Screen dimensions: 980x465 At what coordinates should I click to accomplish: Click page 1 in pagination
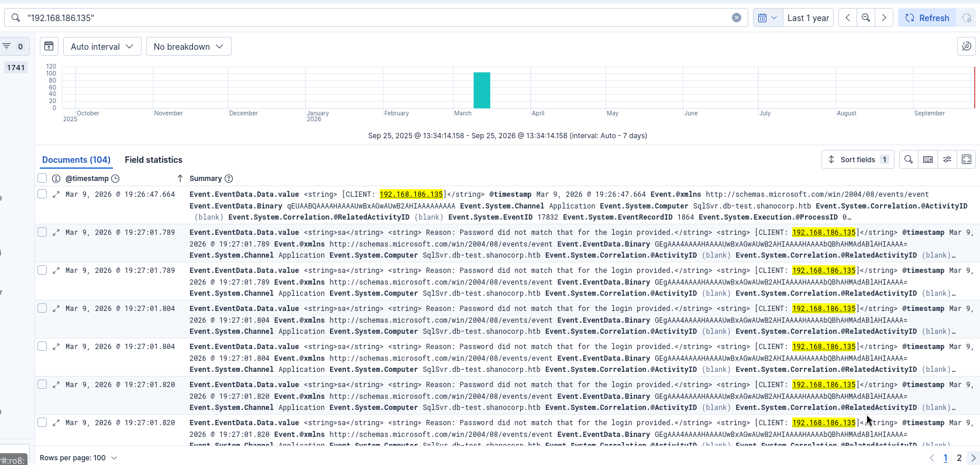945,458
